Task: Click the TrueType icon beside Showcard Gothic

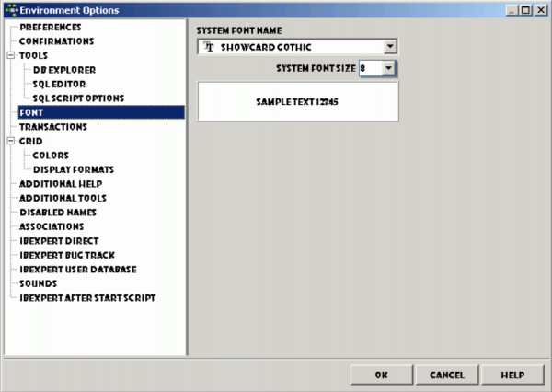Action: click(209, 47)
